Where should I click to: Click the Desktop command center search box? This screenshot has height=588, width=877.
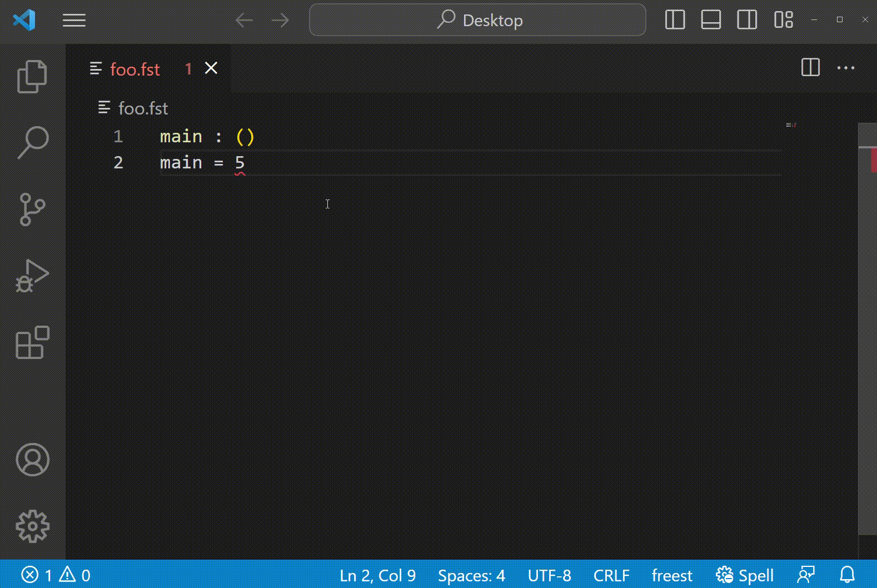click(477, 20)
